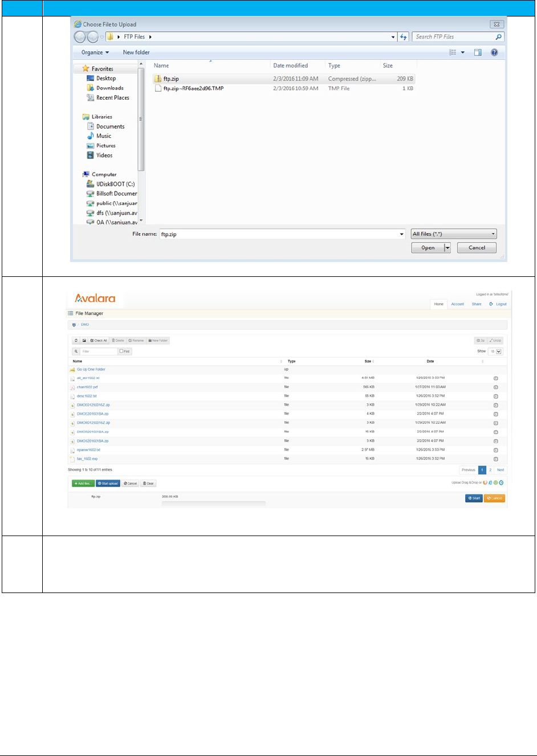Click Go Up One Folder
This screenshot has height=756, width=537.
coord(91,370)
